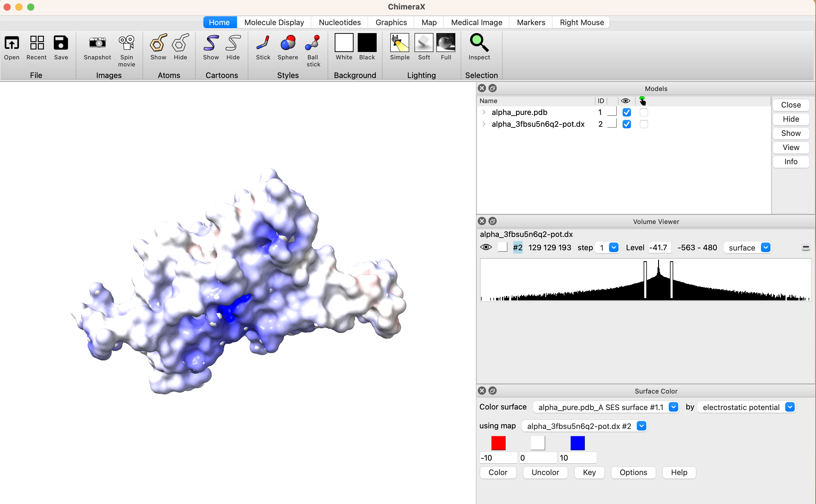Switch to the Right Mouse tab

[582, 22]
